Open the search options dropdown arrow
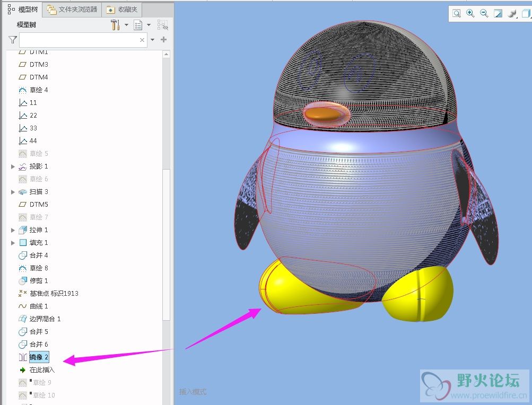Image resolution: width=532 pixels, height=405 pixels. (152, 40)
